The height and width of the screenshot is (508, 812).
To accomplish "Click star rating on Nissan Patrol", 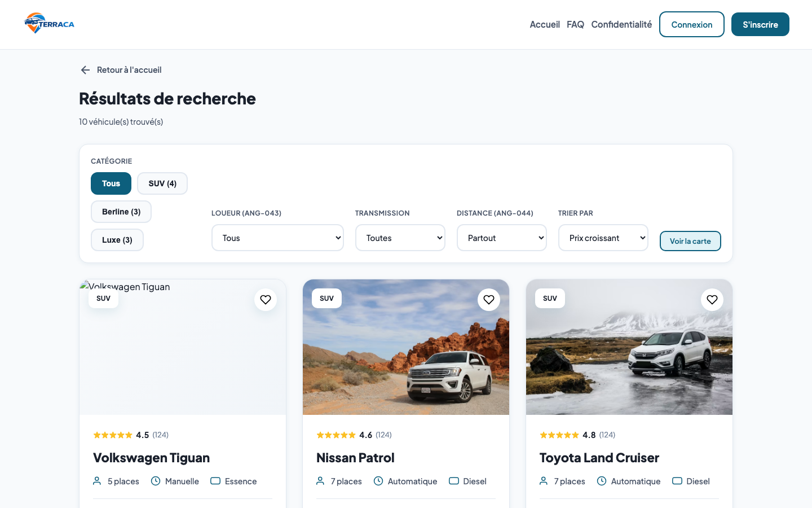I will click(x=336, y=435).
